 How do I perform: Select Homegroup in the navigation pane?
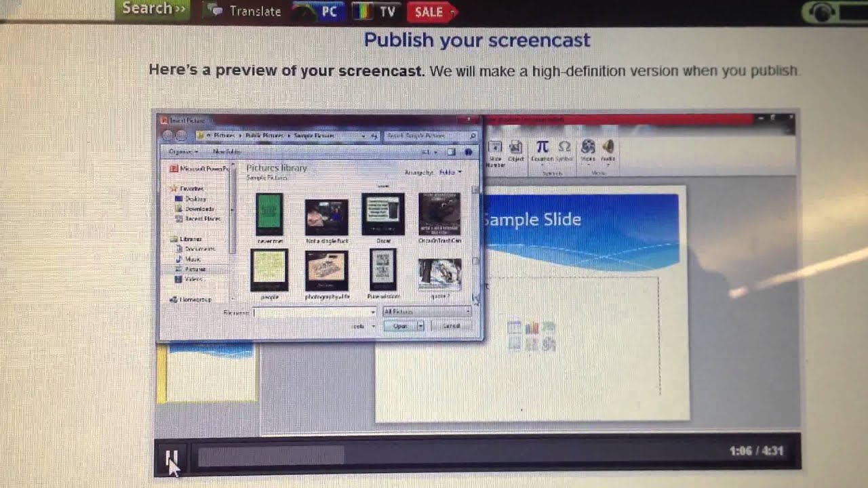[191, 300]
